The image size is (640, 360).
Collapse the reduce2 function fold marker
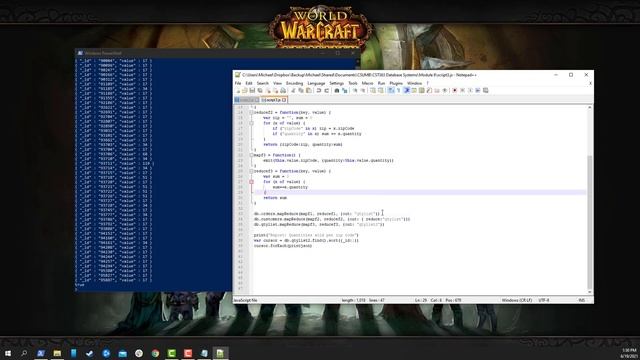[251, 112]
